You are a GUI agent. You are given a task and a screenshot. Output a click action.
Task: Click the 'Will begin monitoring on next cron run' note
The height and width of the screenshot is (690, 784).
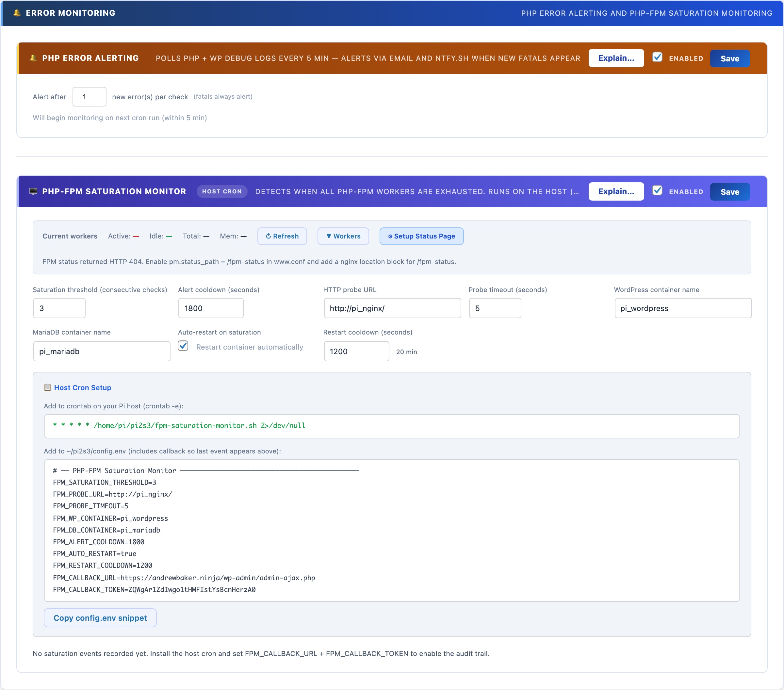click(120, 118)
